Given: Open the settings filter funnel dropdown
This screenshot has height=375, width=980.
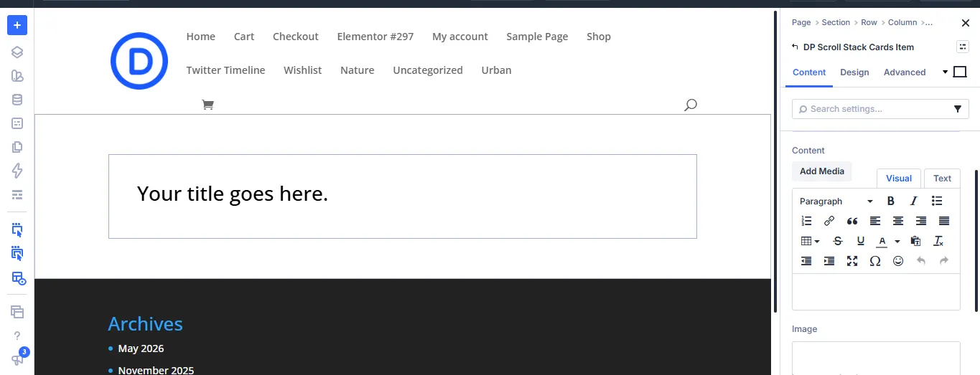Looking at the screenshot, I should point(958,109).
